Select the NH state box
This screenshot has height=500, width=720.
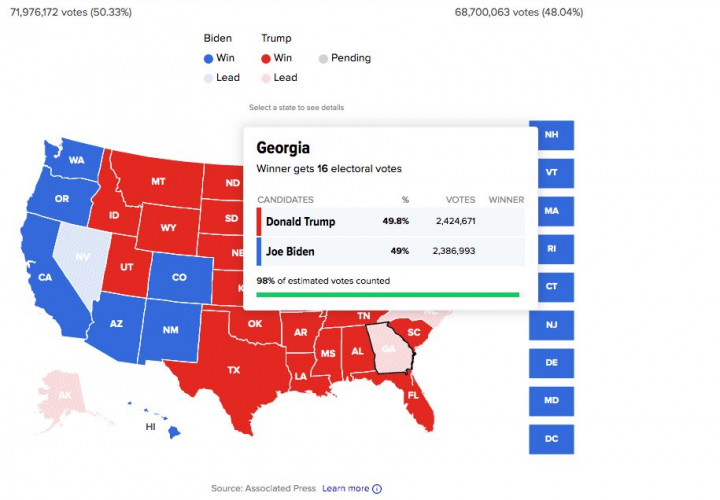pos(551,135)
